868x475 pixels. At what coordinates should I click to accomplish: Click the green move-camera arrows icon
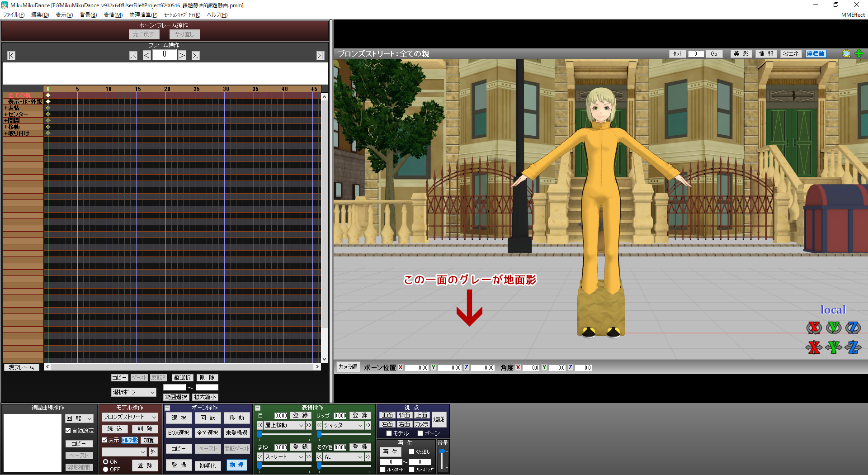(859, 54)
